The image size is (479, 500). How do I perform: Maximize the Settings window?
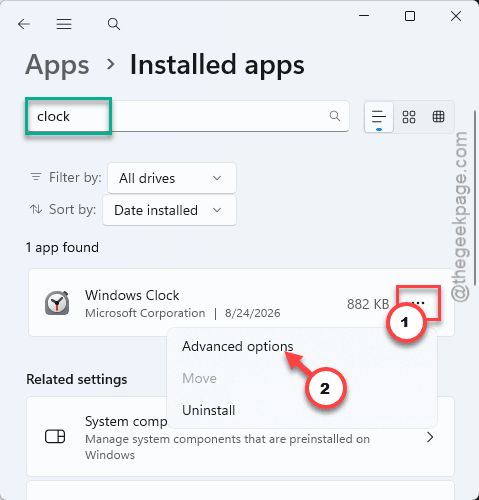410,16
